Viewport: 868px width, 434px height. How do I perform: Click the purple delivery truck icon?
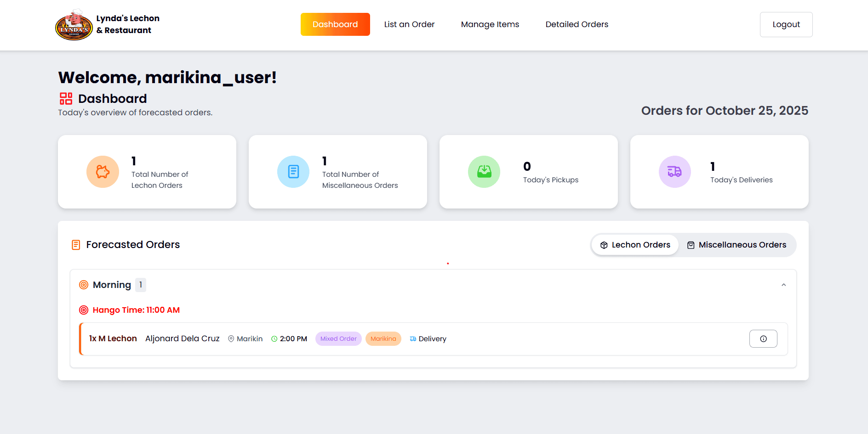(x=674, y=172)
